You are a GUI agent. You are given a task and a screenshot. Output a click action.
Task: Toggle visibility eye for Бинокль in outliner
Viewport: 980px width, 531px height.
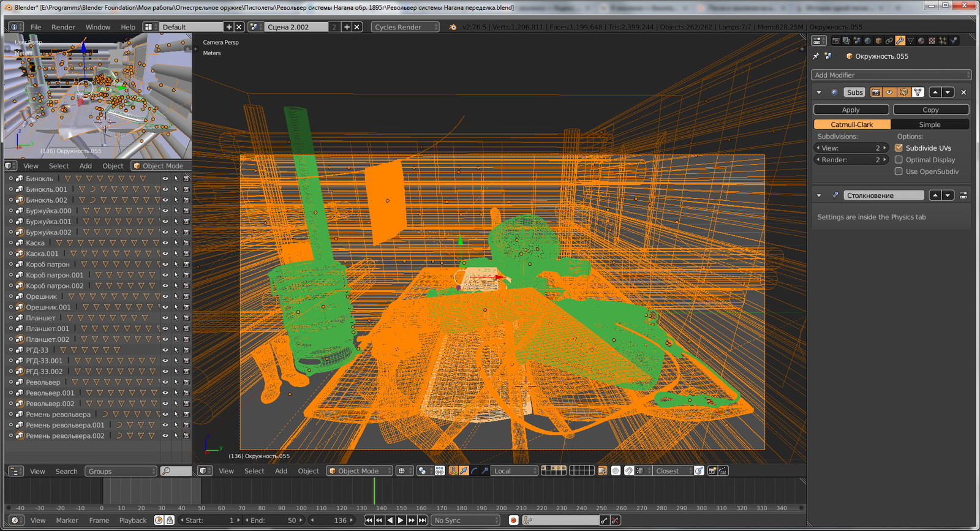[165, 179]
